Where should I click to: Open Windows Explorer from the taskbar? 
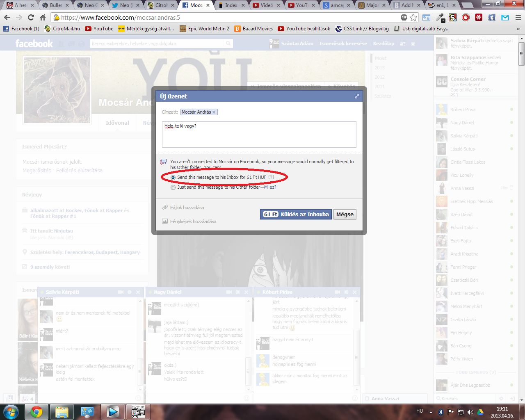coord(62,412)
